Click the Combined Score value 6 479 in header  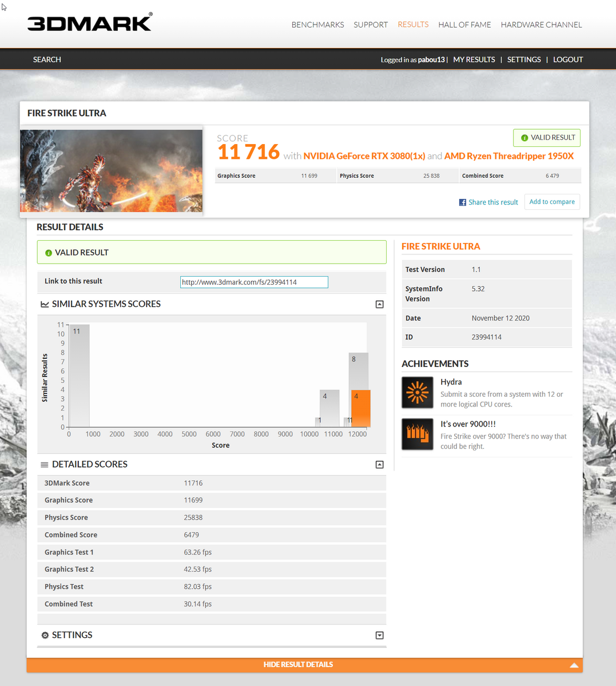click(552, 176)
